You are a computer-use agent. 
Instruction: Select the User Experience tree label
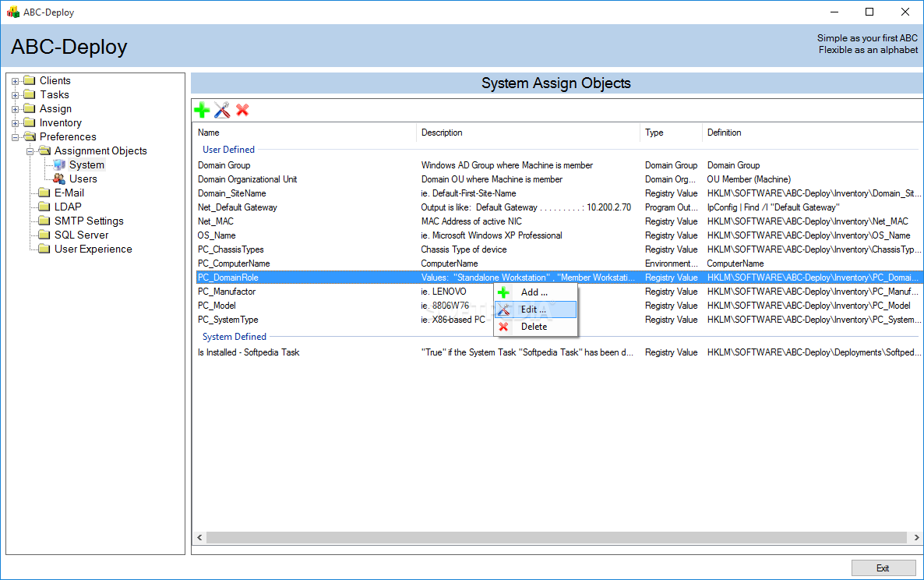tap(93, 249)
